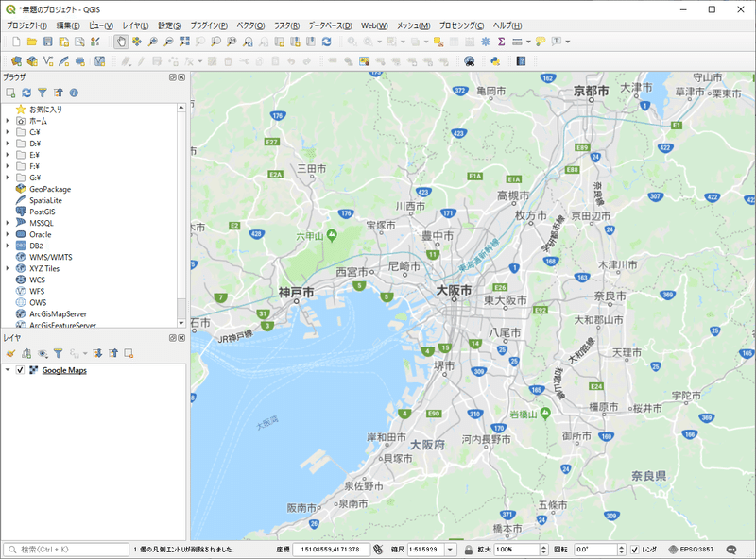Viewport: 756px width, 559px height.
Task: Open the Processing Toolbox gear icon
Action: 486,42
